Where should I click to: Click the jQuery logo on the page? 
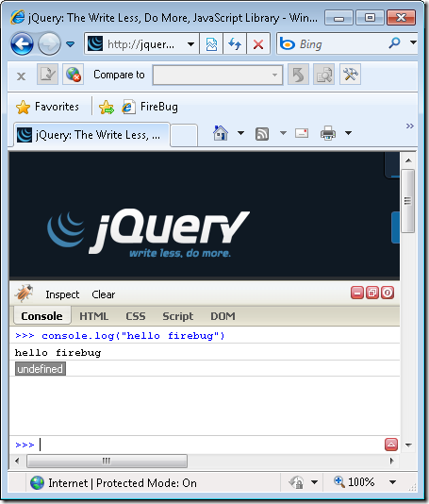pos(148,233)
